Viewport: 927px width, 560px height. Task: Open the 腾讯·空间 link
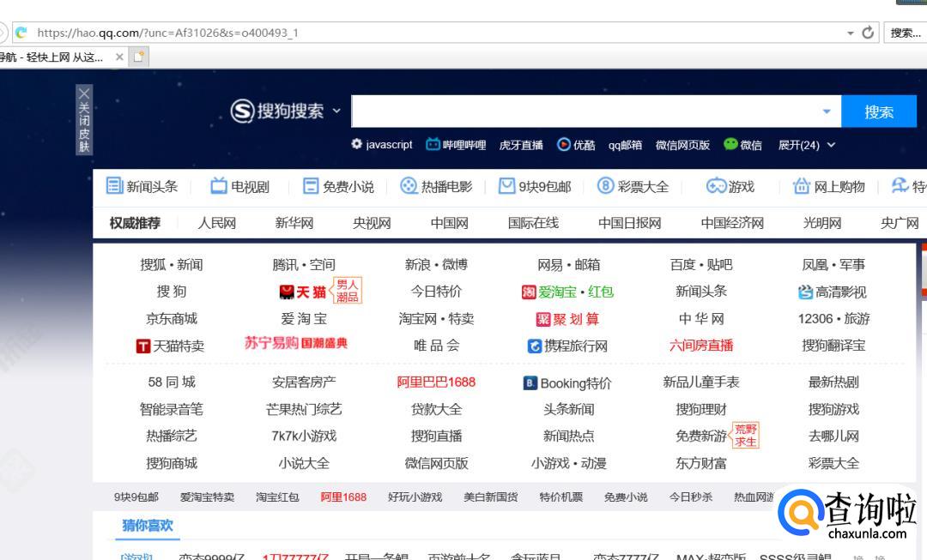(x=304, y=265)
